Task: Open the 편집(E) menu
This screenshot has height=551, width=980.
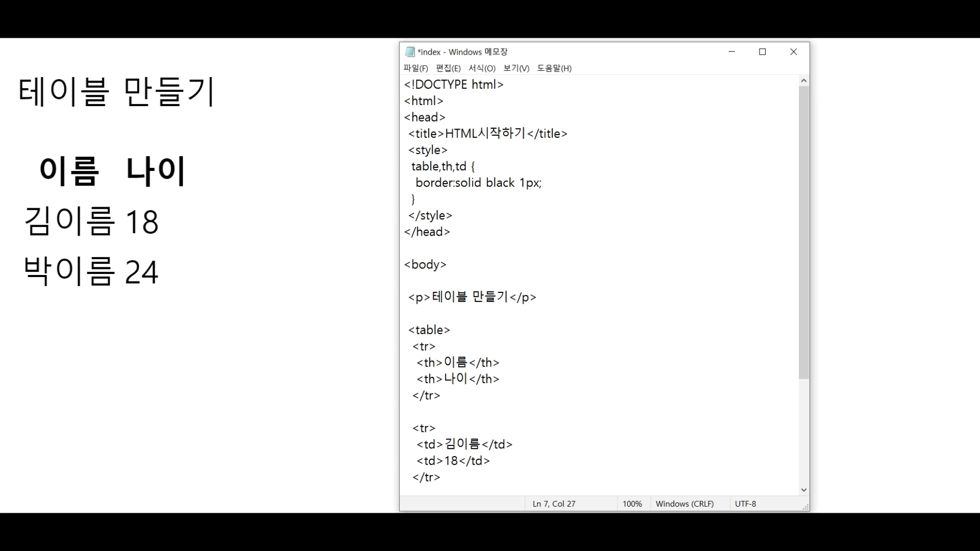Action: pos(448,68)
